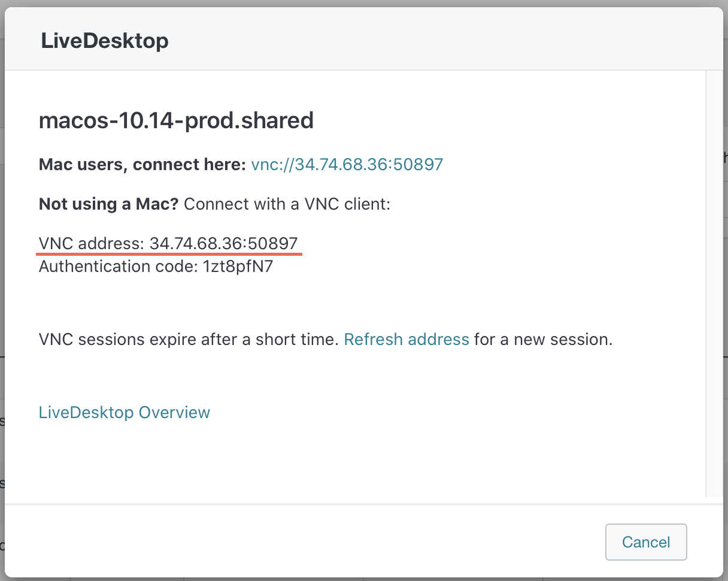Click the "Not using a Mac?" text
Image resolution: width=728 pixels, height=581 pixels.
point(108,204)
